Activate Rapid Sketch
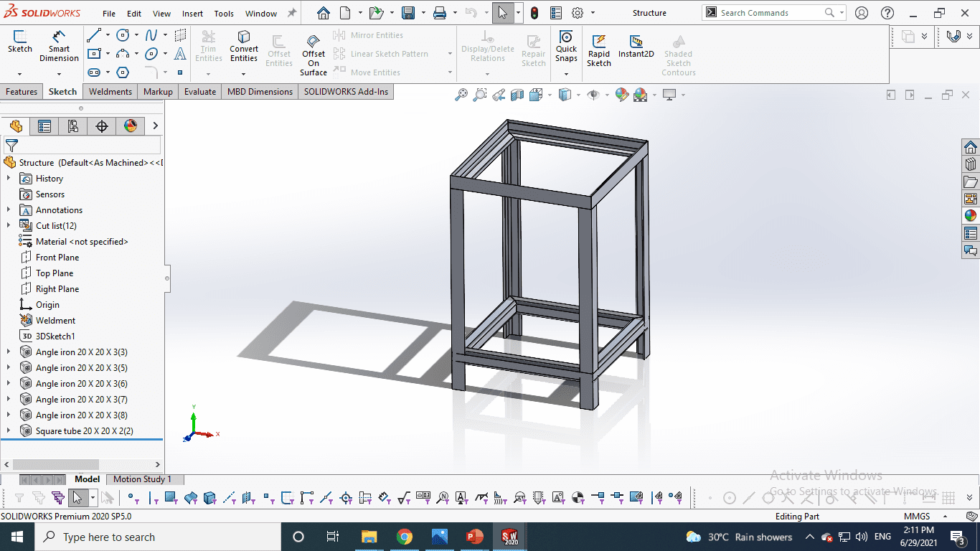Viewport: 980px width, 551px height. (599, 50)
